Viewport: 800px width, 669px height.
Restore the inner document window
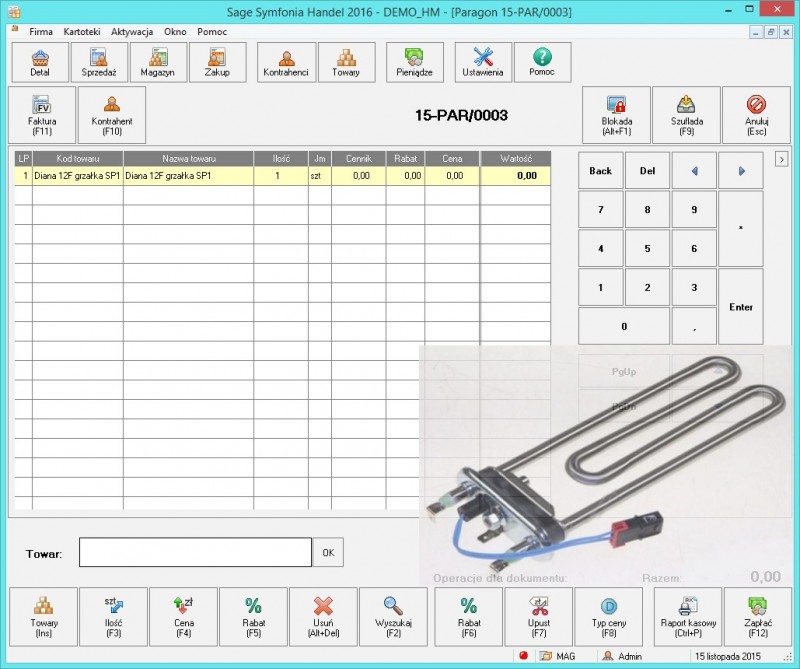[x=771, y=32]
